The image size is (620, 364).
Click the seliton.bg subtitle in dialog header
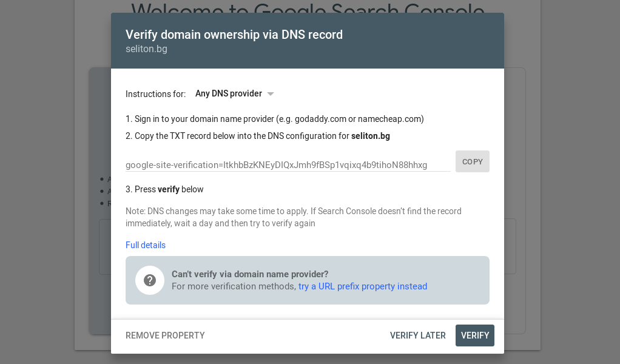146,49
